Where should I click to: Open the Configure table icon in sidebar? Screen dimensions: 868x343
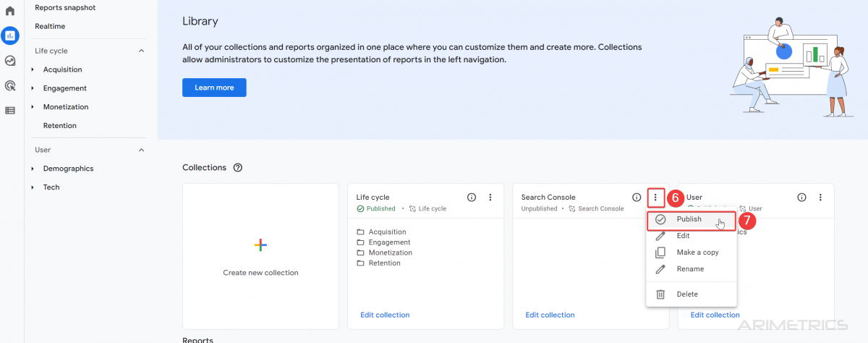[10, 111]
